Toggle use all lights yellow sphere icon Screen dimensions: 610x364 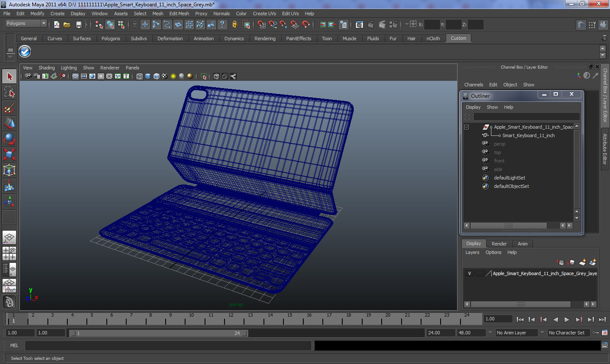coord(173,76)
